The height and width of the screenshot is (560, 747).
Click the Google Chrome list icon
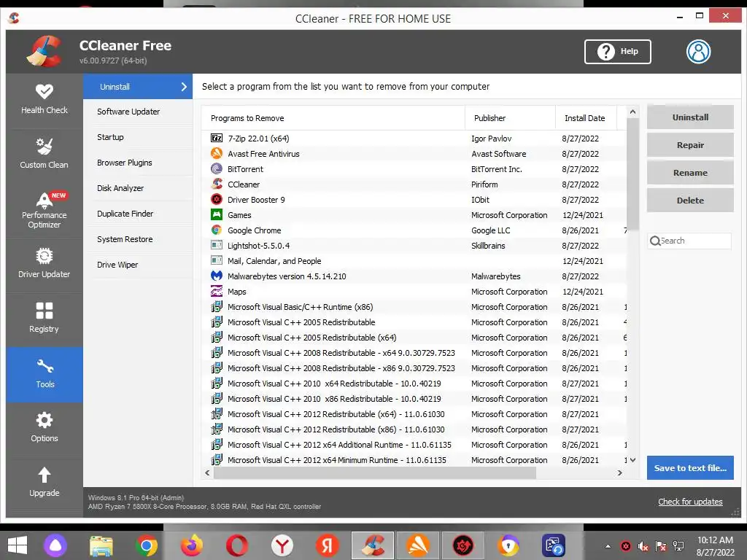(216, 230)
